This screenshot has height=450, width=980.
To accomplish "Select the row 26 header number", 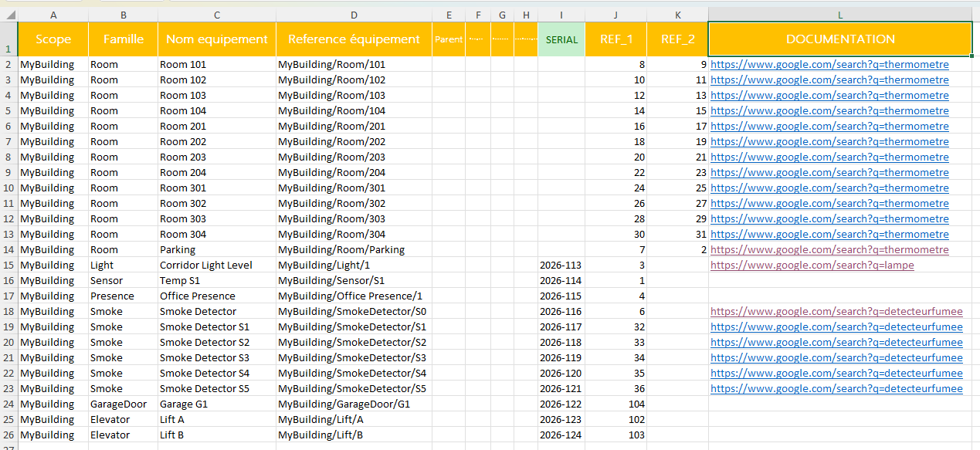I will pyautogui.click(x=8, y=435).
